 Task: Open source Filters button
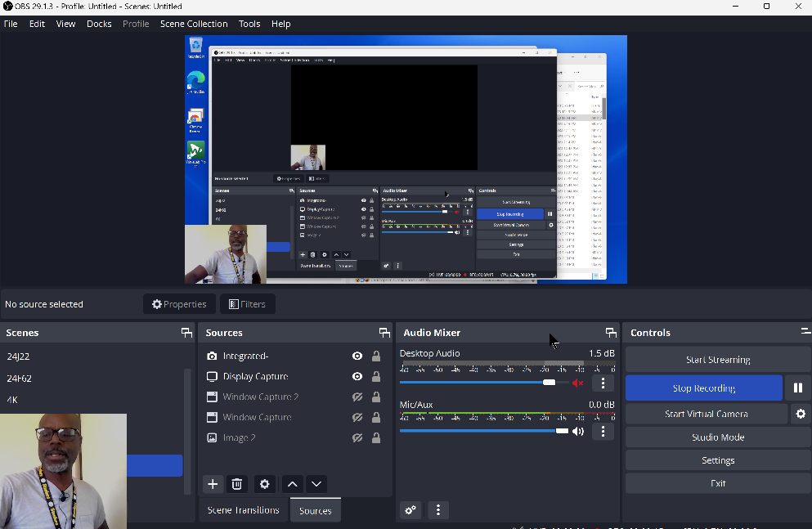pyautogui.click(x=247, y=304)
